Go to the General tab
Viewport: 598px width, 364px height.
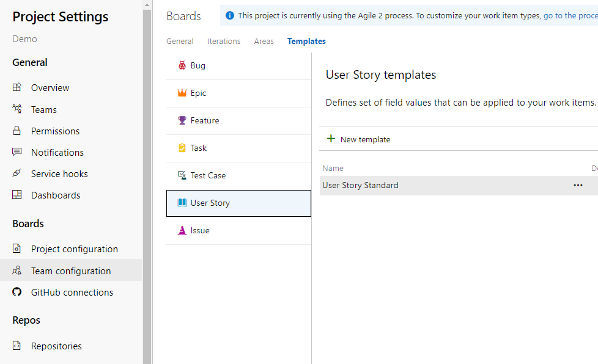(x=180, y=42)
